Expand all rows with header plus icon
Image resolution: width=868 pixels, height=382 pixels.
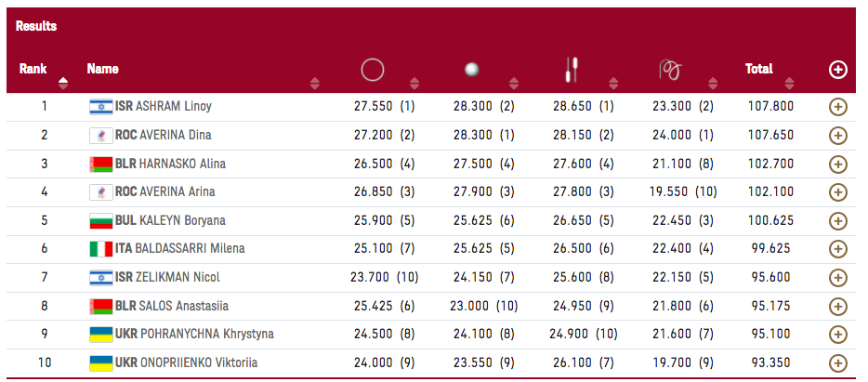[837, 70]
